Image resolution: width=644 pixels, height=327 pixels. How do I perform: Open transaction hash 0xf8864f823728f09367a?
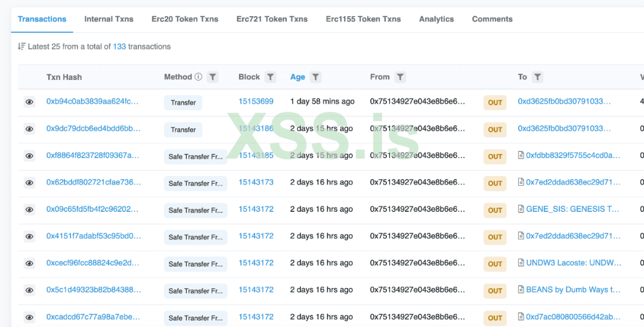(x=93, y=155)
